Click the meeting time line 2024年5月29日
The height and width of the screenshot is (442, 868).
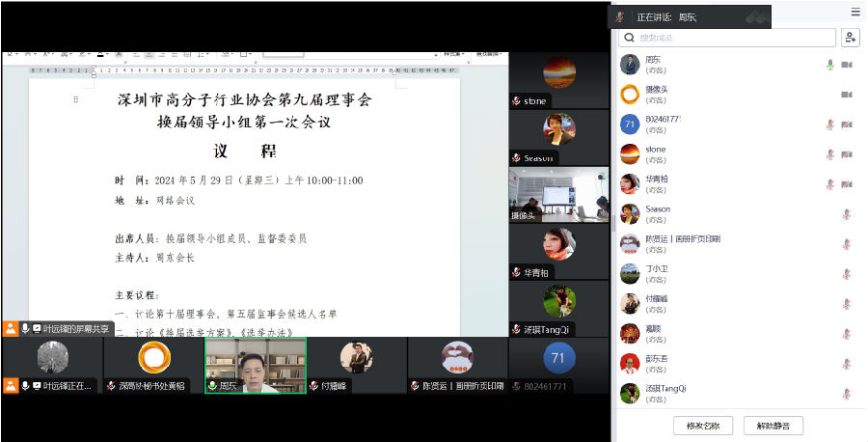coord(238,180)
